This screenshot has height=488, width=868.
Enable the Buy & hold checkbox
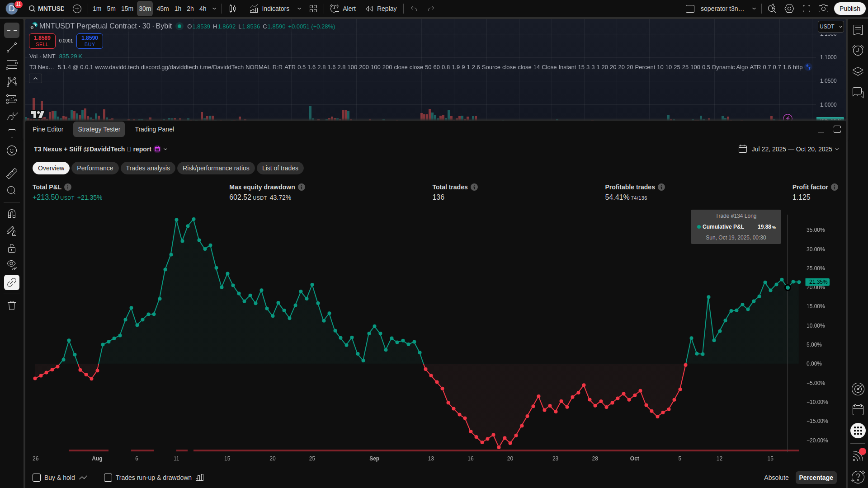[37, 478]
